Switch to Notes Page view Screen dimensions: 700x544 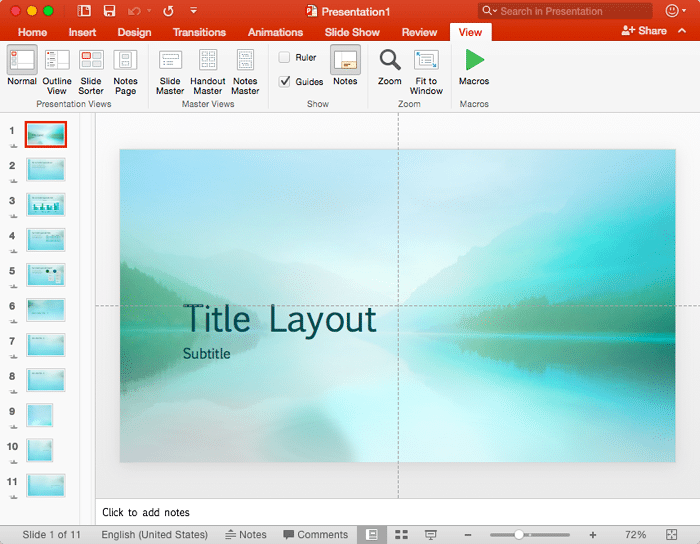click(x=125, y=71)
